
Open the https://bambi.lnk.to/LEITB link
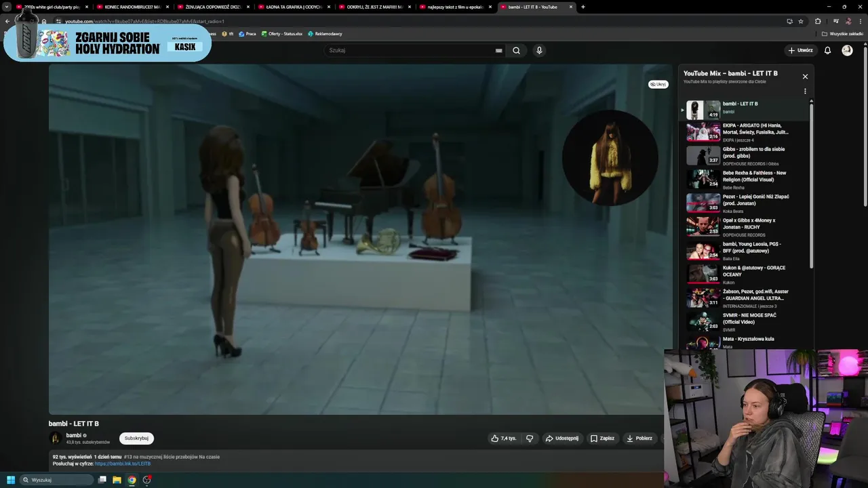pyautogui.click(x=123, y=464)
